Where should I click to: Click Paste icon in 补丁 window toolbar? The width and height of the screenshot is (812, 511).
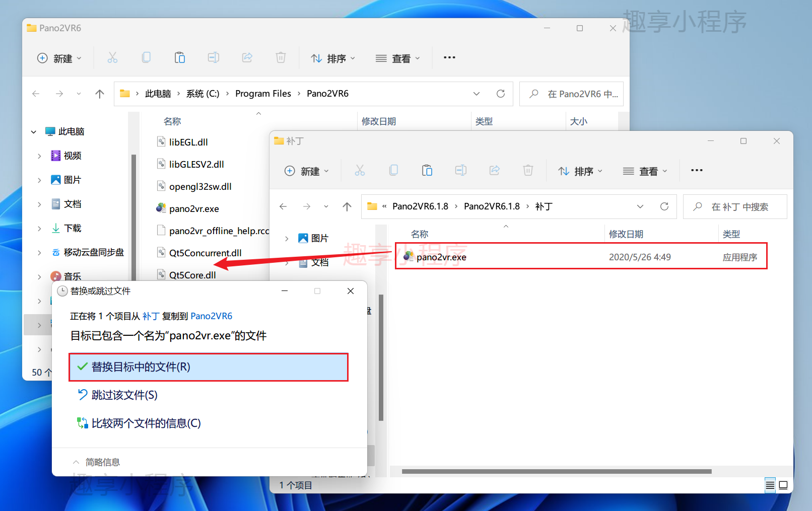click(x=427, y=171)
